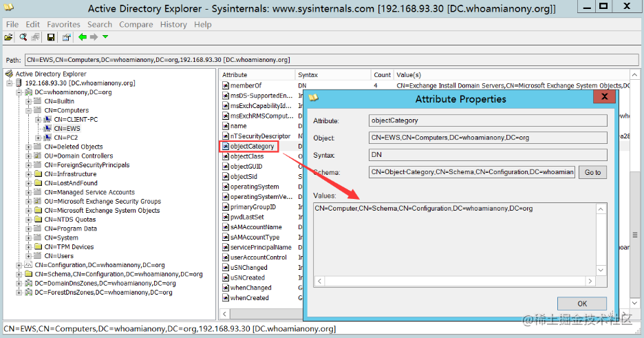Expand the DC=ForestDnsZones node
The width and height of the screenshot is (644, 338).
point(19,293)
